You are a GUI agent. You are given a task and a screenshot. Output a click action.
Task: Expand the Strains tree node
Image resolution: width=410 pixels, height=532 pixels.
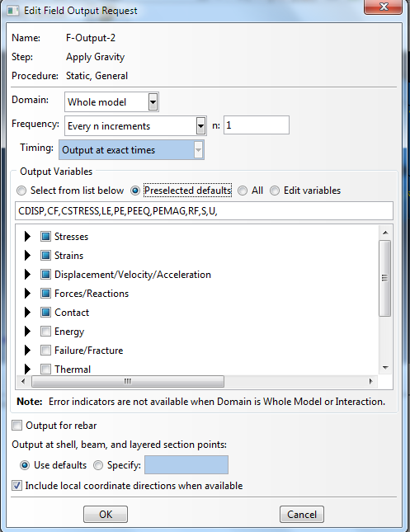tap(27, 256)
